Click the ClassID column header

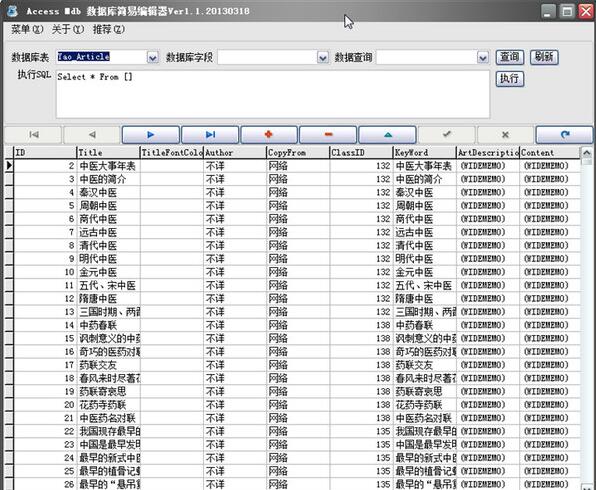[x=361, y=152]
